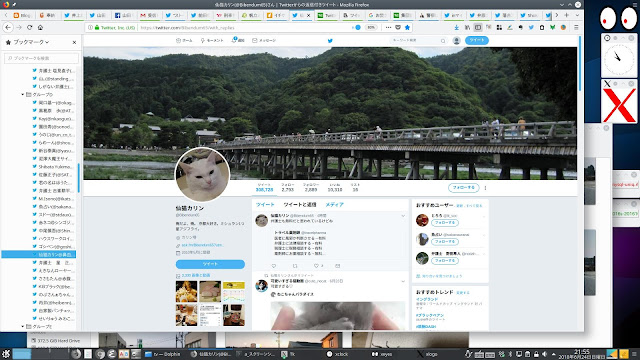Click the Firefox forward arrow
Screen dimensions: 640x360
coord(19,27)
